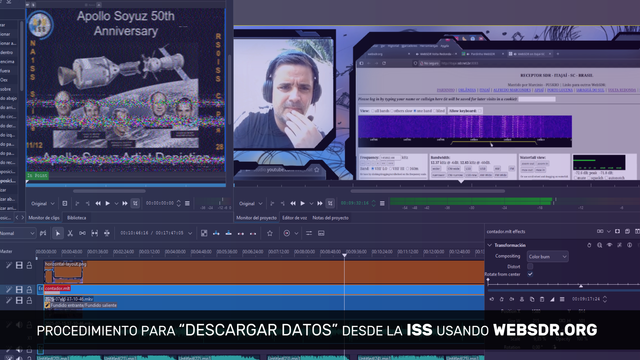Viewport: 640px width, 360px height.
Task: Open project monitor Original scaling dropdown
Action: [251, 203]
